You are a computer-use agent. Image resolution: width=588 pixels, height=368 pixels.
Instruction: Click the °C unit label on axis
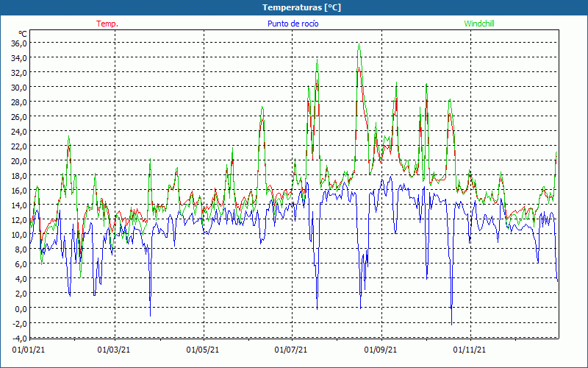coord(23,34)
